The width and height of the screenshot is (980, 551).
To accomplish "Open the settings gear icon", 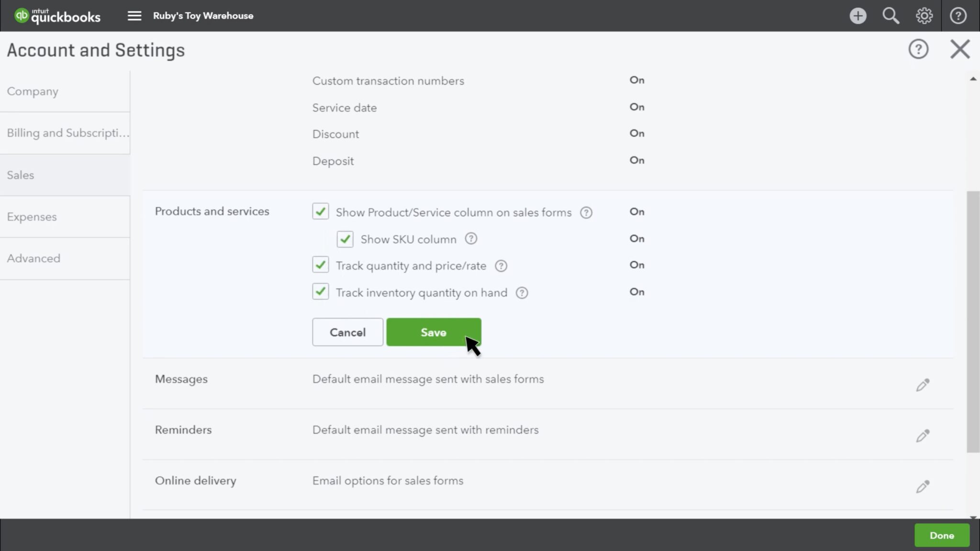I will [924, 15].
